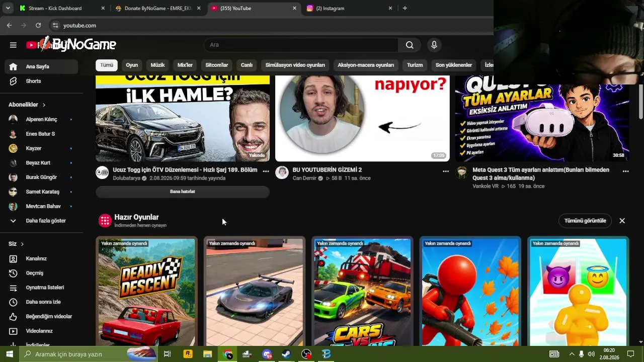This screenshot has width=644, height=362.
Task: Switch to Donate ByNoGame browser tab
Action: click(157, 8)
